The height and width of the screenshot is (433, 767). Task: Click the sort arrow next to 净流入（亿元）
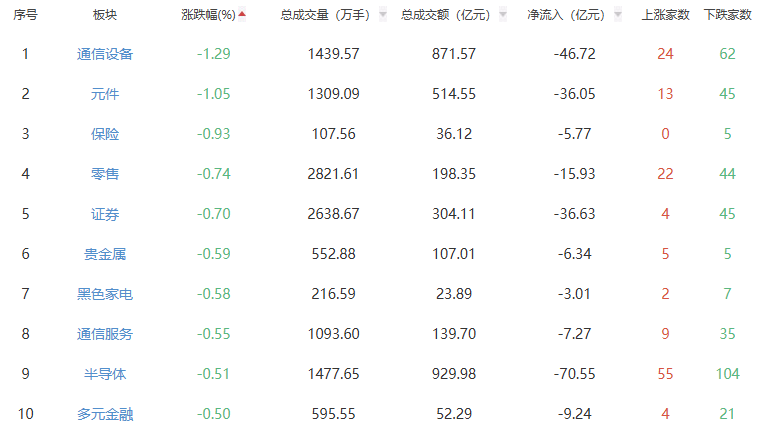618,16
